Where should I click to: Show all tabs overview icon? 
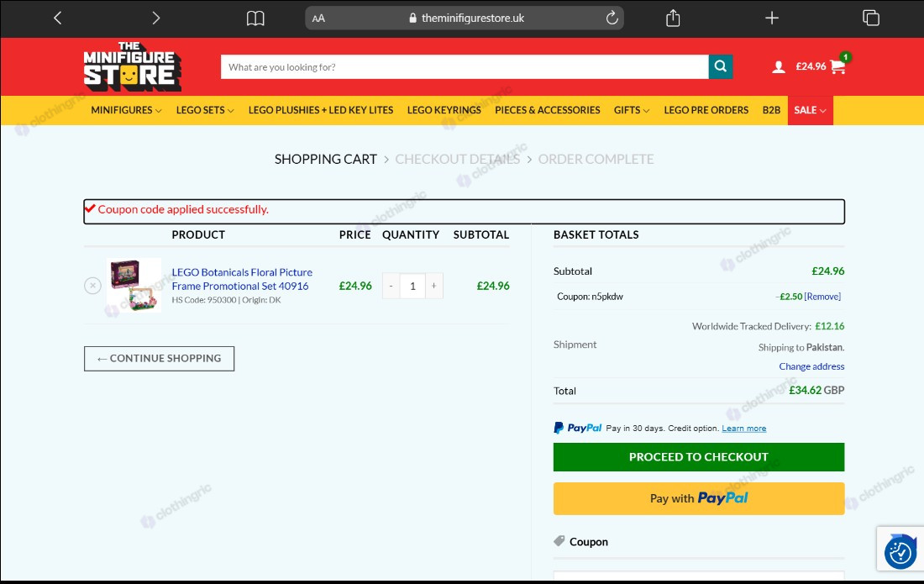tap(870, 18)
